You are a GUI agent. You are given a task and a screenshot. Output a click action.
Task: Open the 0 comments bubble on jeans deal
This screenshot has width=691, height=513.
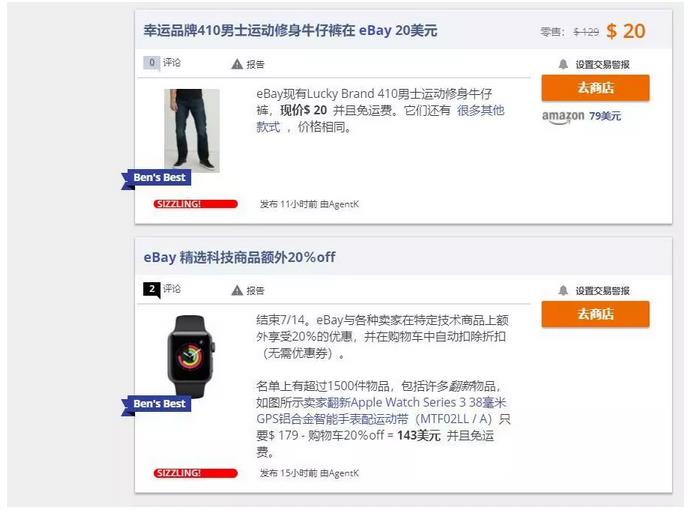click(x=152, y=63)
